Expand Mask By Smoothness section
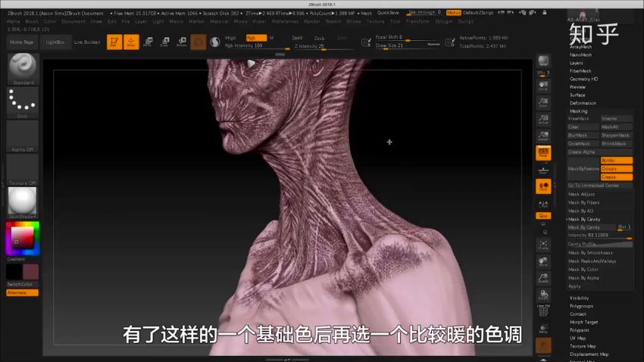 click(590, 253)
